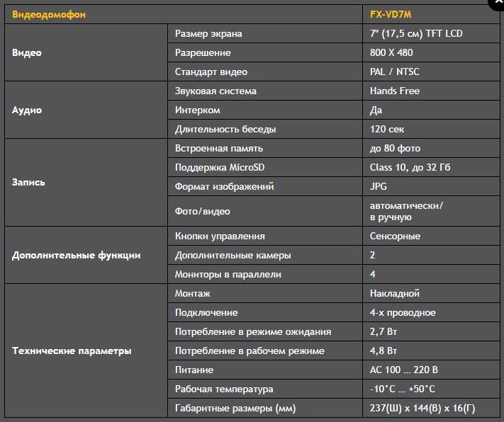
Task: Close the specification table popup
Action: 498,3
